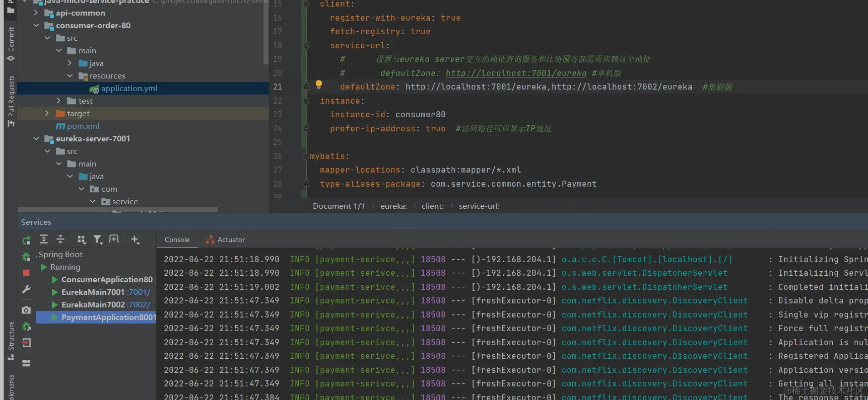Click Expand All in Services toolbar
Screen dimensions: 868x400
(44, 239)
